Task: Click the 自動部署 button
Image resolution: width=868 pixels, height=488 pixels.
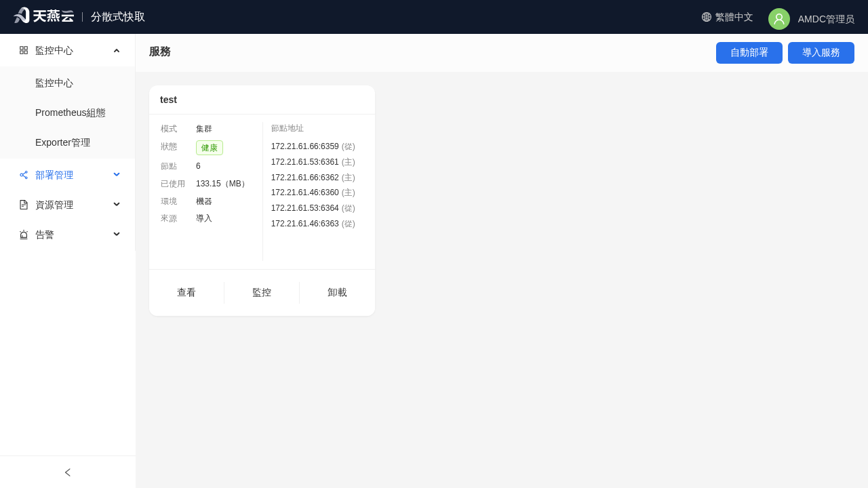Action: pyautogui.click(x=749, y=53)
